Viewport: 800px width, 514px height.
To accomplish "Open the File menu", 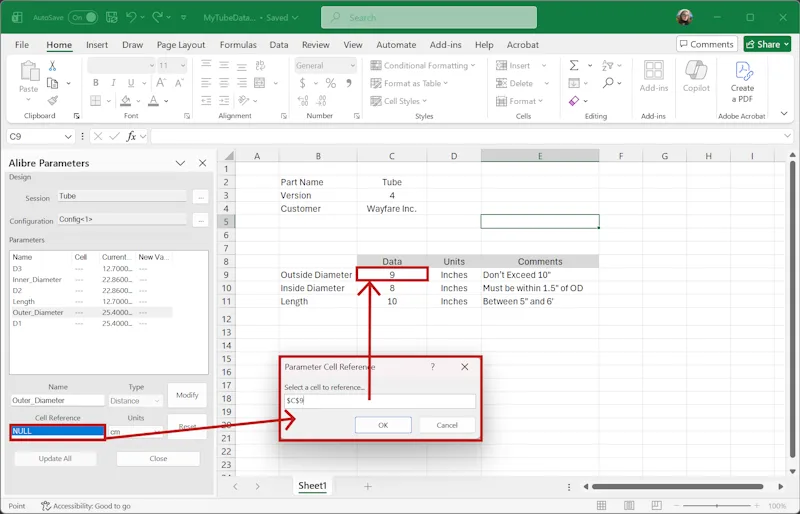I will [22, 44].
